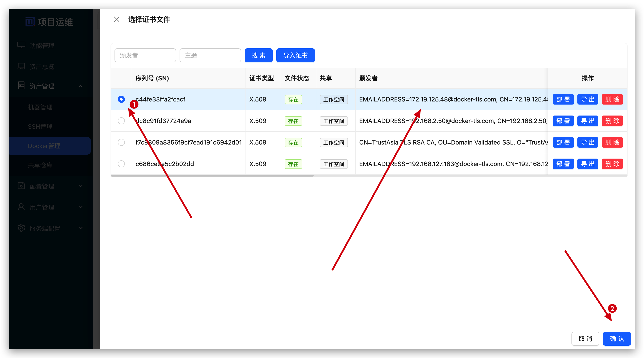This screenshot has height=358, width=644.
Task: Collapse the 资产管理 menu chevron
Action: pos(80,86)
